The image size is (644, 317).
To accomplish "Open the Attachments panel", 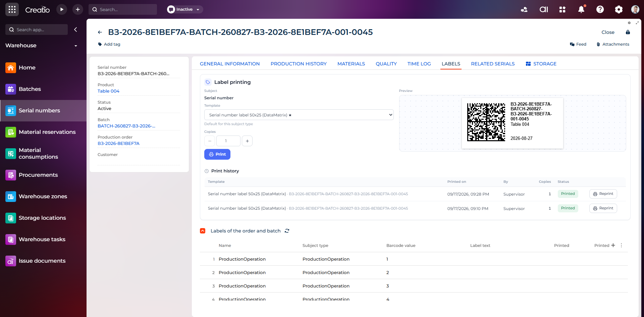I will point(613,44).
